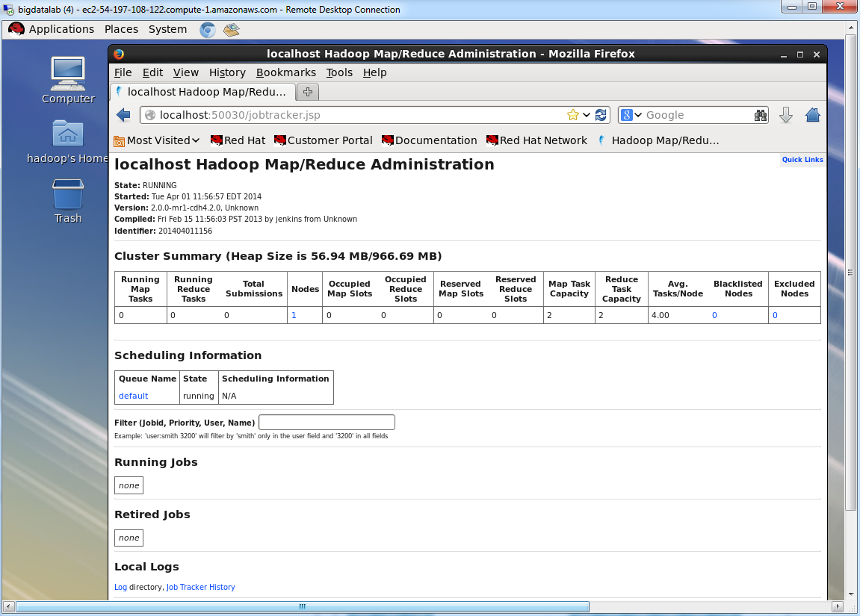Image resolution: width=860 pixels, height=616 pixels.
Task: Bookmark this page with the star icon
Action: 573,115
